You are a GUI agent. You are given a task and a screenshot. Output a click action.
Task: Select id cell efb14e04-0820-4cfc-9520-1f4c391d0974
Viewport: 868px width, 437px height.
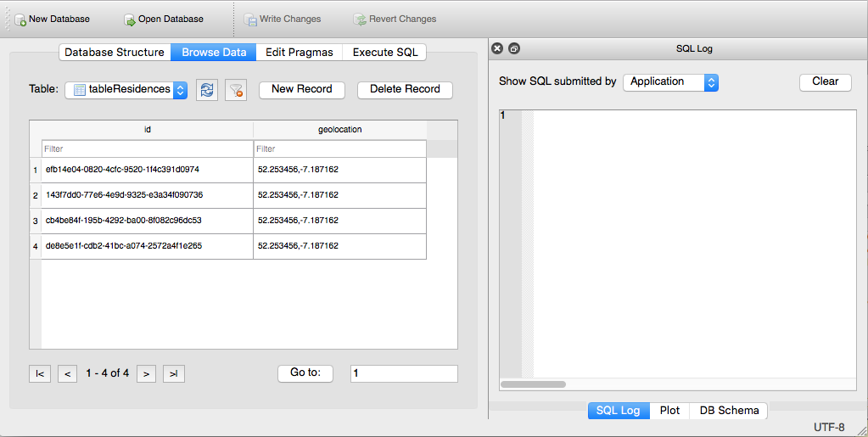(148, 170)
